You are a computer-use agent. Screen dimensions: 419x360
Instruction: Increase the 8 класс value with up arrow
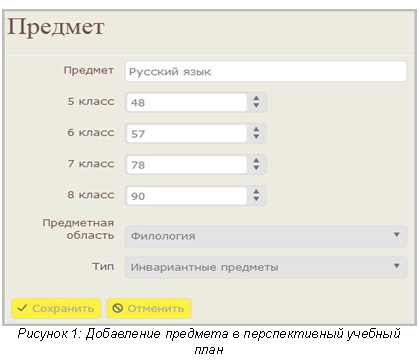256,192
